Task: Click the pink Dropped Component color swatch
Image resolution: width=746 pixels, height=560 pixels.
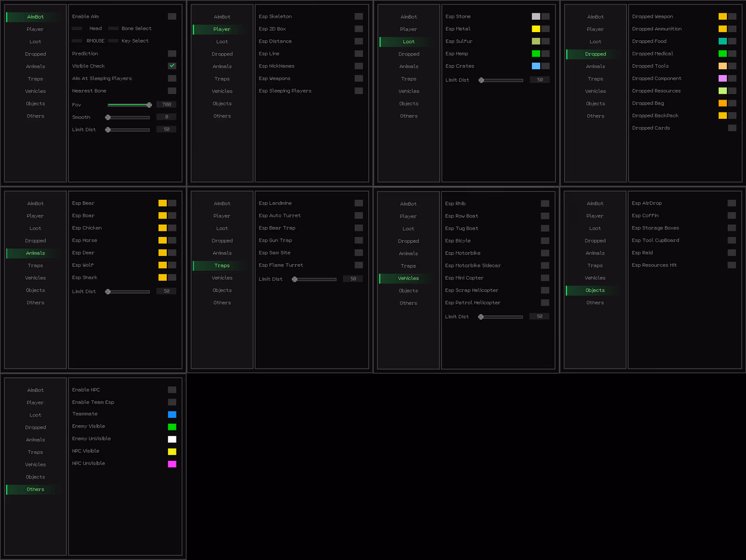Action: [x=723, y=78]
